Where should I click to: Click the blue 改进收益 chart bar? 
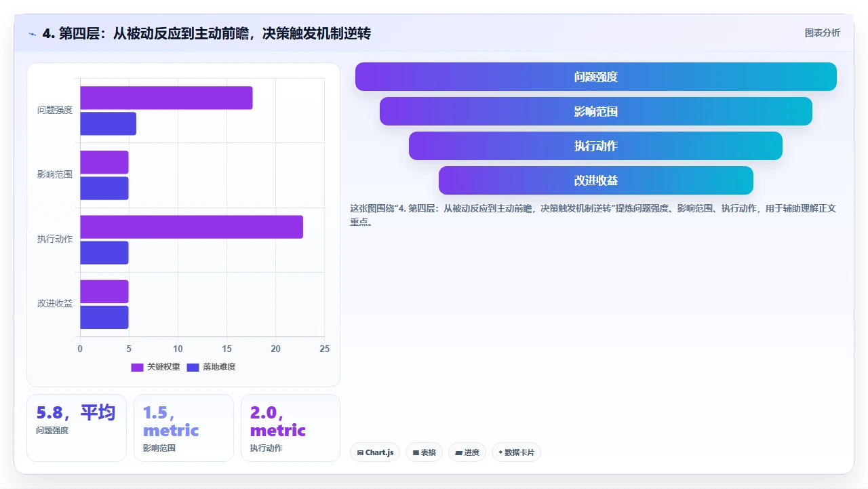click(104, 317)
